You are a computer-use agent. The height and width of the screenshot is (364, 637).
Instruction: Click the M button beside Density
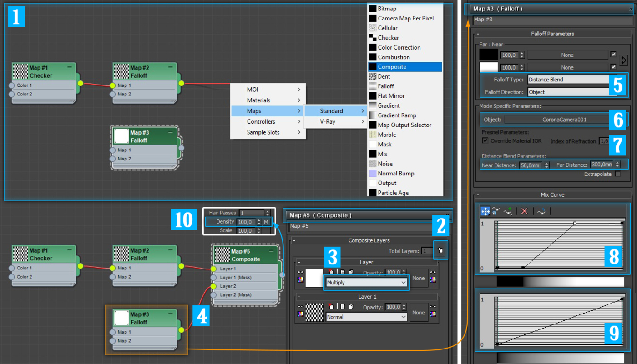pyautogui.click(x=266, y=222)
